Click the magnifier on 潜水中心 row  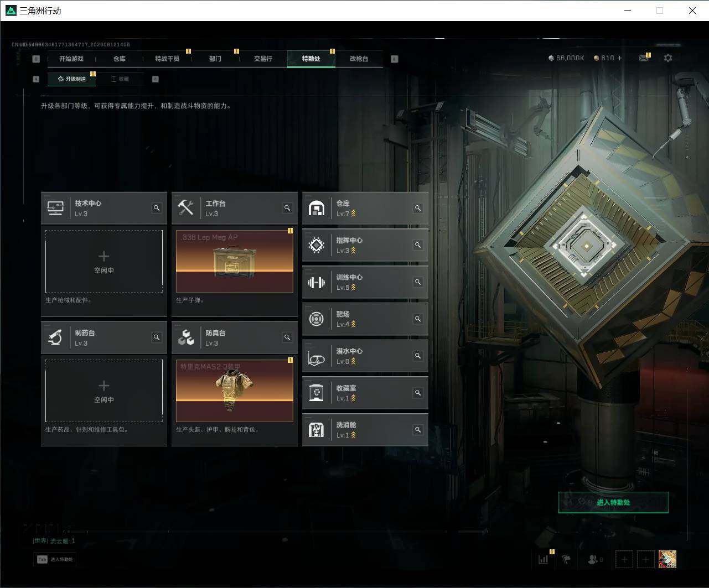coord(418,356)
